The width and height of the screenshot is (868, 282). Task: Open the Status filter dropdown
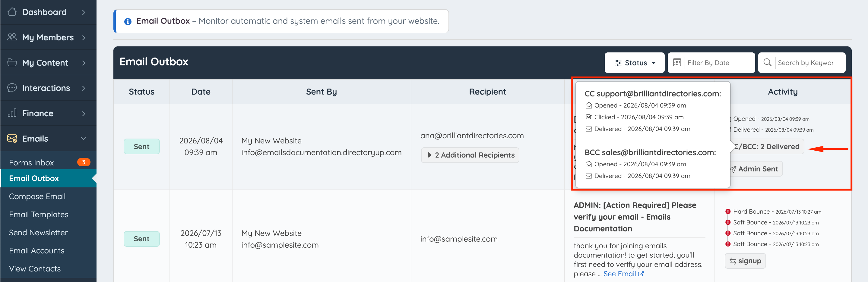point(635,63)
